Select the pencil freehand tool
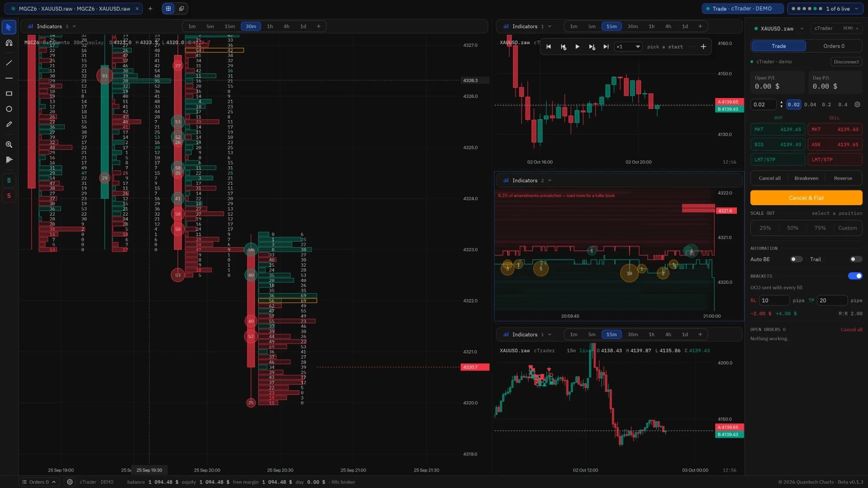Viewport: 868px width, 488px height. 9,124
